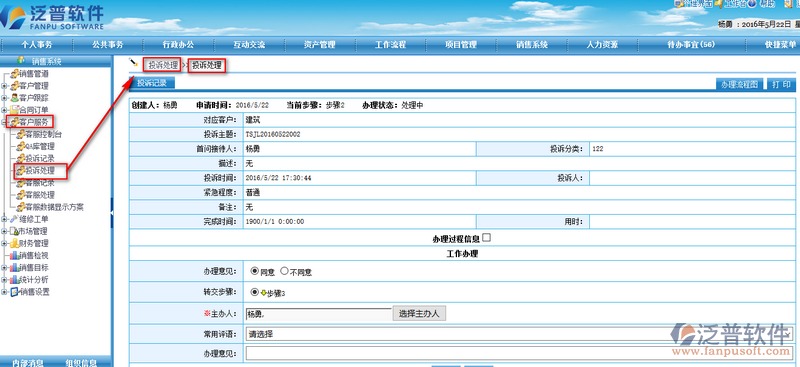Expand the 维修工单 tree node
This screenshot has height=367, width=800.
pyautogui.click(x=4, y=219)
